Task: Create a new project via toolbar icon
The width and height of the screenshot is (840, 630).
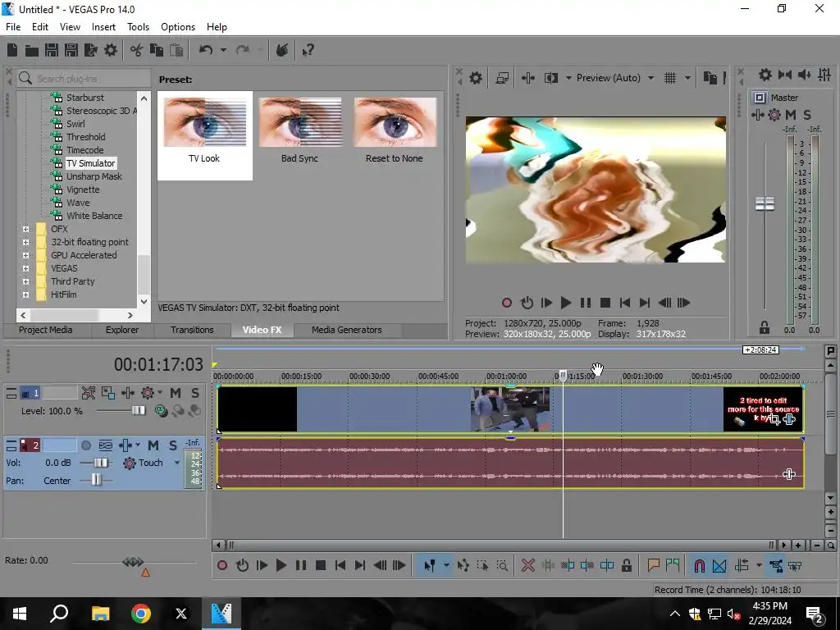Action: pos(12,50)
